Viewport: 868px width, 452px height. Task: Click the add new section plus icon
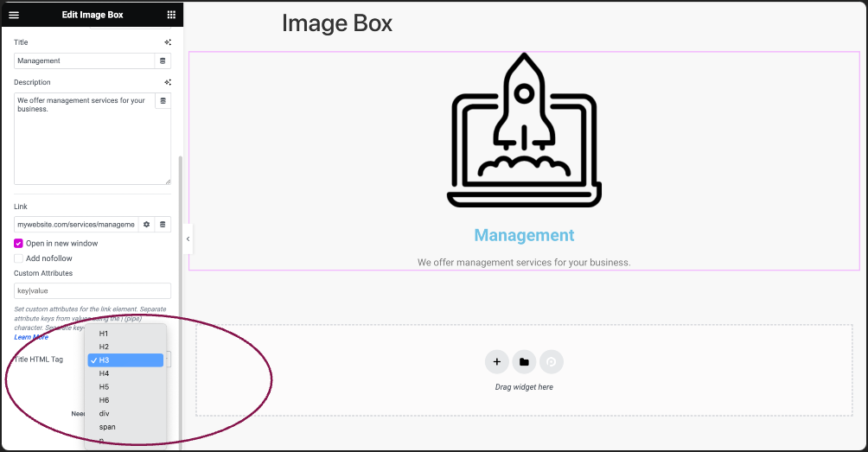[x=496, y=362]
